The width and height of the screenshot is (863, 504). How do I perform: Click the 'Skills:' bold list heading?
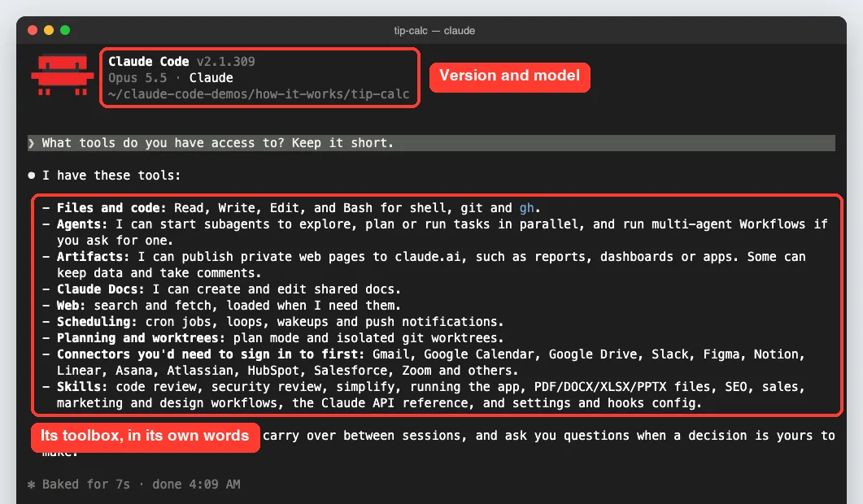[x=82, y=387]
